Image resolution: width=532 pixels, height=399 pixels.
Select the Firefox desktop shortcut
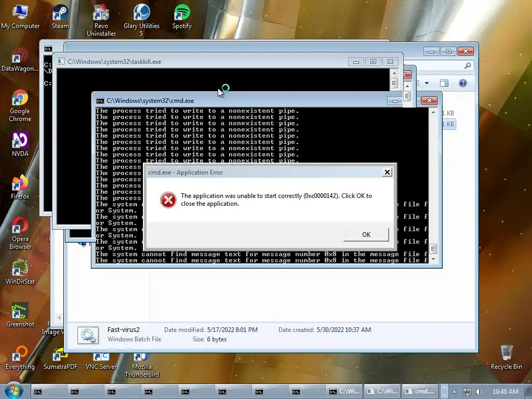pyautogui.click(x=20, y=187)
